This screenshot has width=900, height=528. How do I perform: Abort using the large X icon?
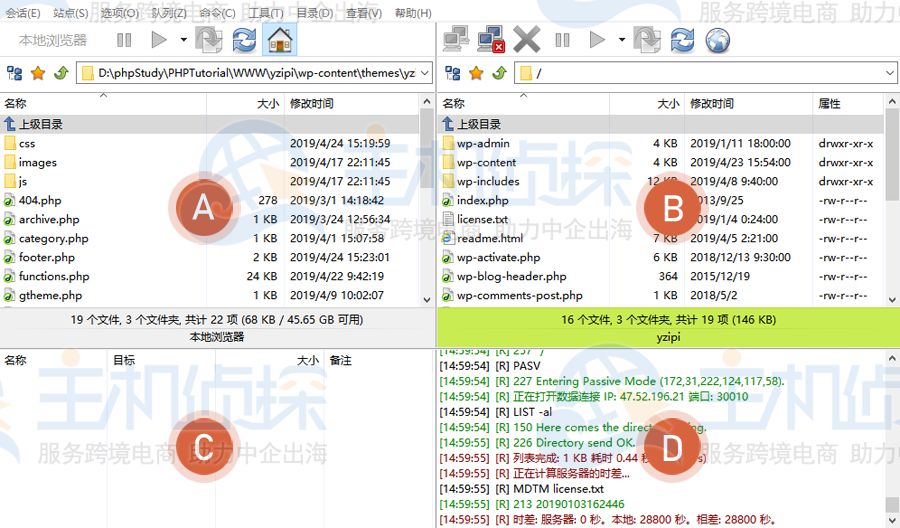click(526, 40)
